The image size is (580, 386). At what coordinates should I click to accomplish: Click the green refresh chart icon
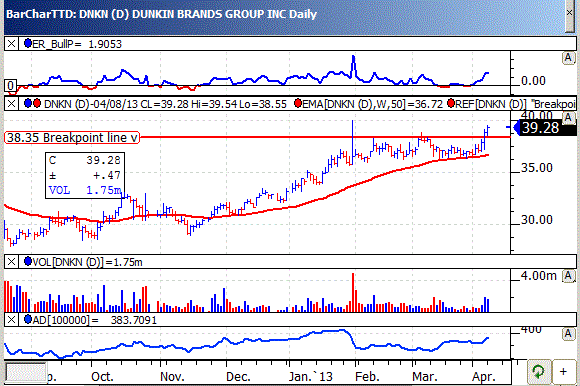[x=538, y=372]
